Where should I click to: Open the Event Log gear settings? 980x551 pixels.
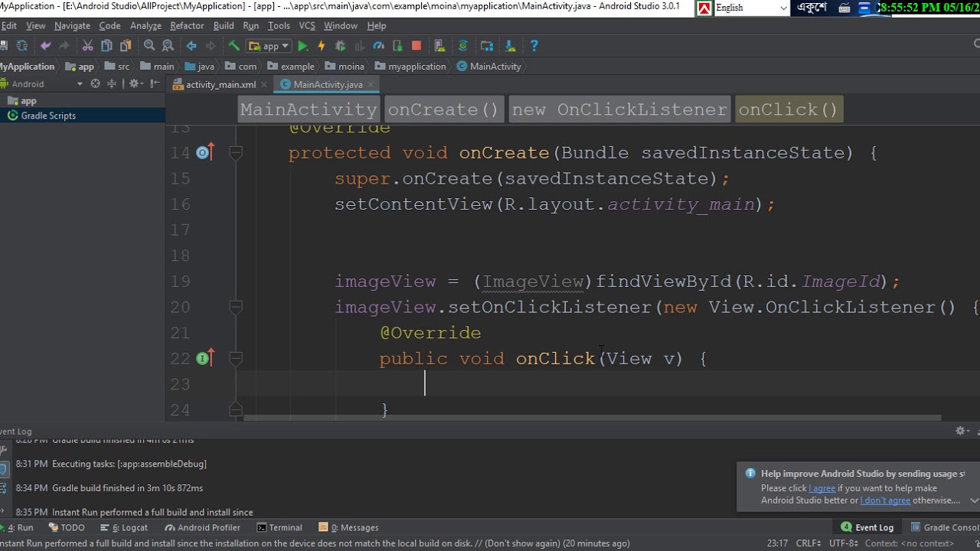pos(962,432)
